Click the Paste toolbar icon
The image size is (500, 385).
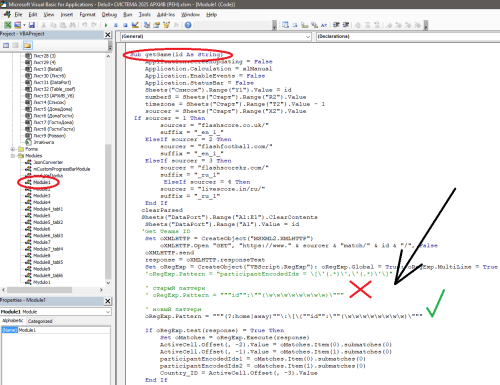[63, 25]
